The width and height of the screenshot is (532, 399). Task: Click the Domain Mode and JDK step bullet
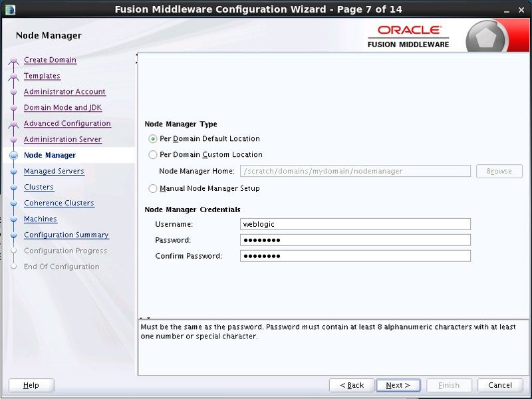13,108
